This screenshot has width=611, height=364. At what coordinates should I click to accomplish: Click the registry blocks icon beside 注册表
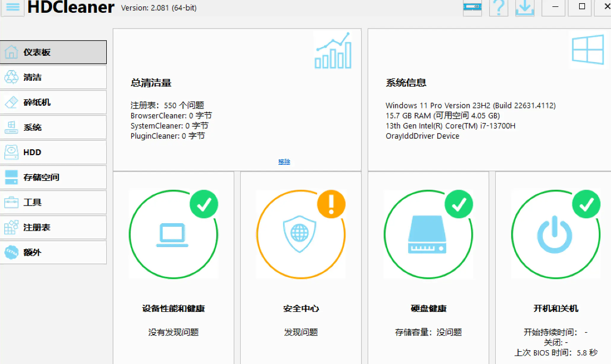(11, 227)
